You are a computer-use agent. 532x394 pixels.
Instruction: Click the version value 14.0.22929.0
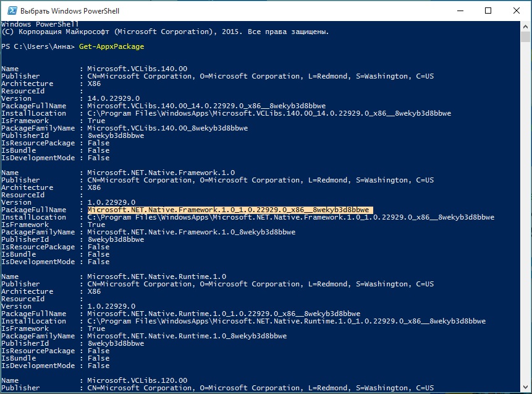[114, 98]
